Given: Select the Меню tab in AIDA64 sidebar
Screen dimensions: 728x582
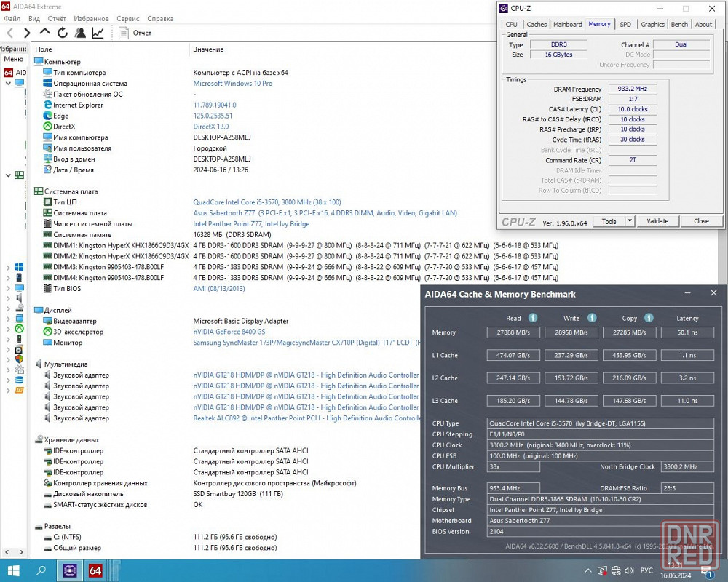Looking at the screenshot, I should pyautogui.click(x=13, y=59).
